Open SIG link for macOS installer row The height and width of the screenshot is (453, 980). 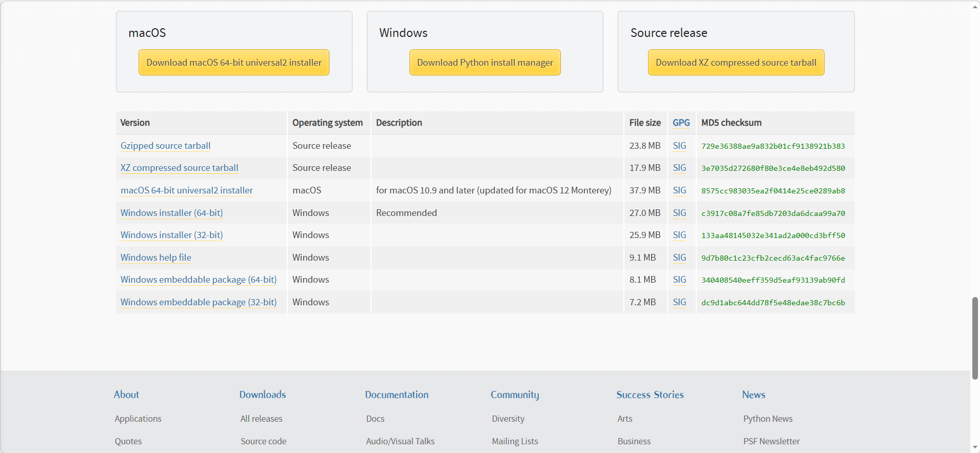pyautogui.click(x=679, y=190)
